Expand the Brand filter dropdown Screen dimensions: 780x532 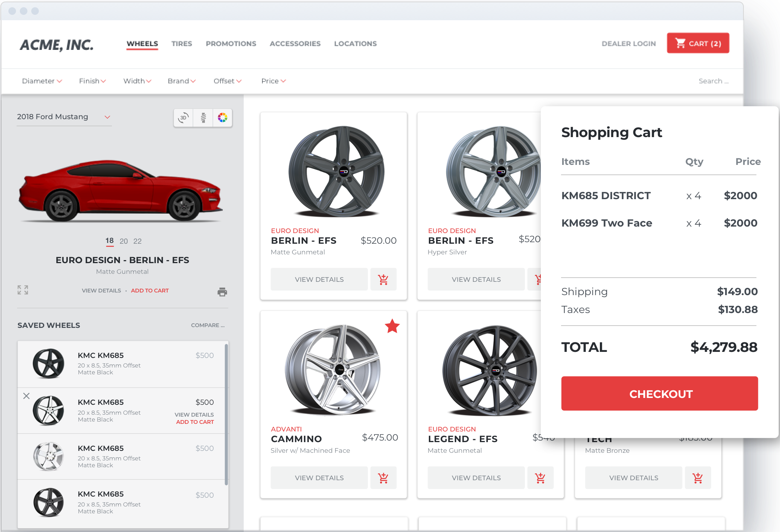pyautogui.click(x=182, y=81)
